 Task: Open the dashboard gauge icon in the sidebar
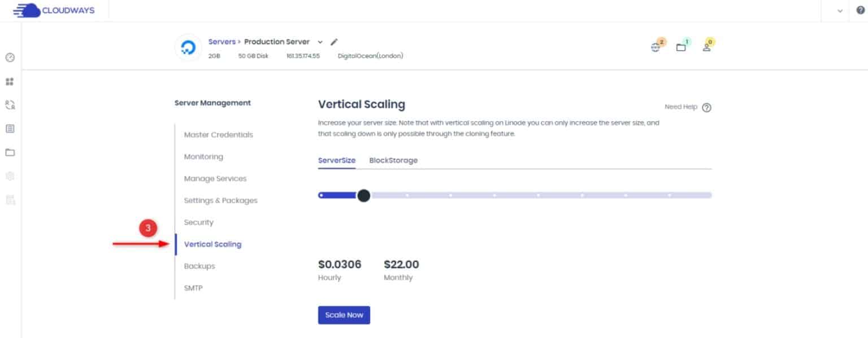click(x=10, y=58)
